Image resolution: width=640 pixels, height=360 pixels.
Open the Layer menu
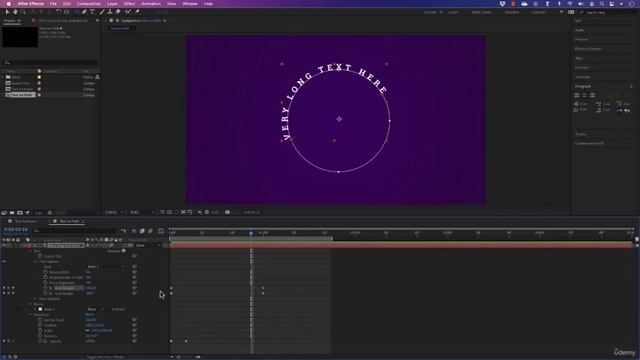click(x=112, y=4)
